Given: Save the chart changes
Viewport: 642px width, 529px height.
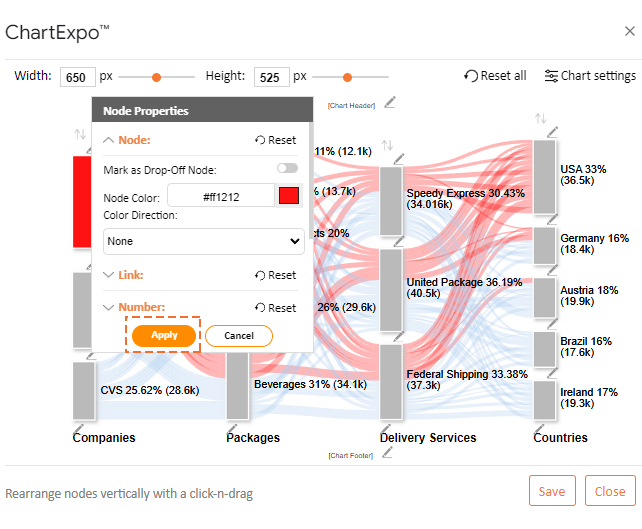Looking at the screenshot, I should pos(552,491).
